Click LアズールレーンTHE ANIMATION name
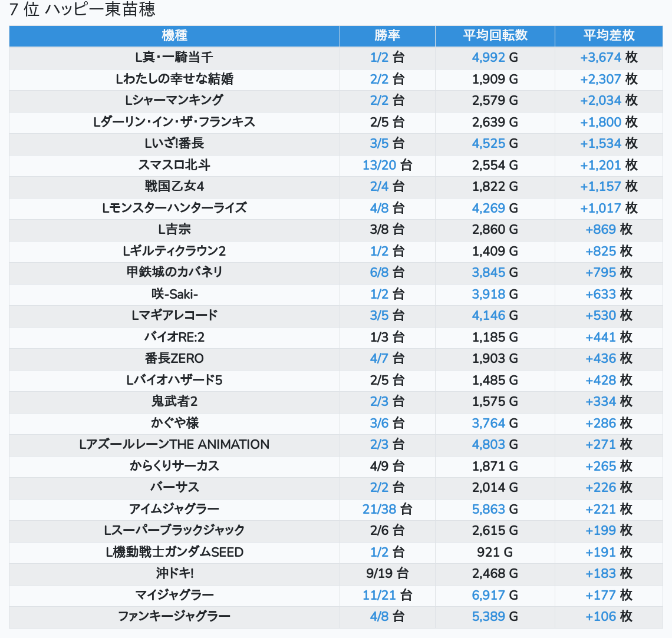Image resolution: width=672 pixels, height=638 pixels. tap(174, 444)
